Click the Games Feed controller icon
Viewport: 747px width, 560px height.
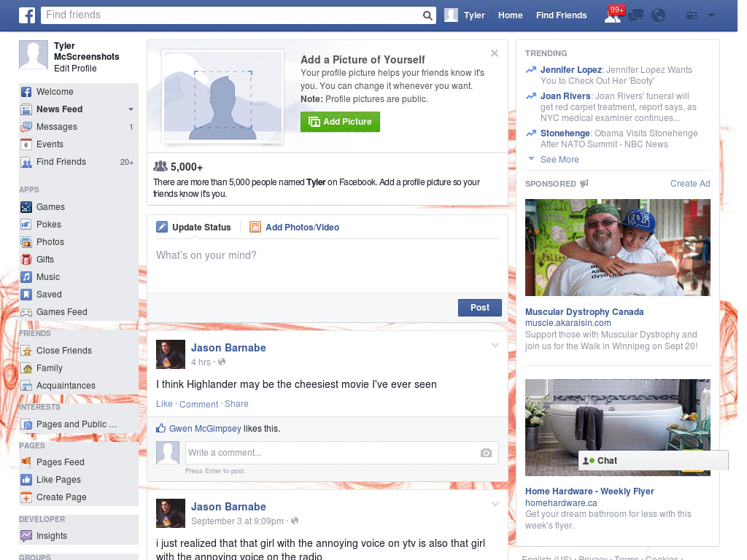pos(26,312)
